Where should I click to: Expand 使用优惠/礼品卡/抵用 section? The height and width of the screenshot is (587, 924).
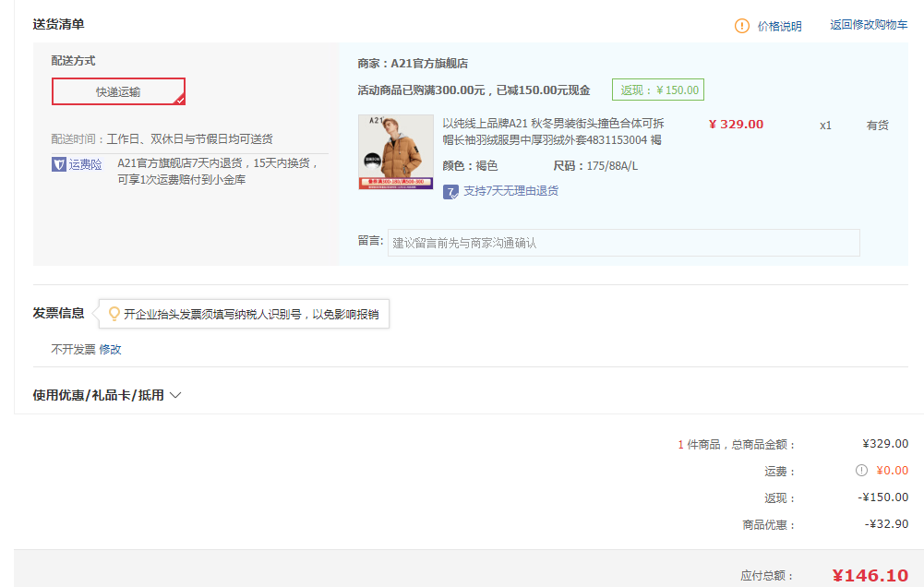[99, 395]
